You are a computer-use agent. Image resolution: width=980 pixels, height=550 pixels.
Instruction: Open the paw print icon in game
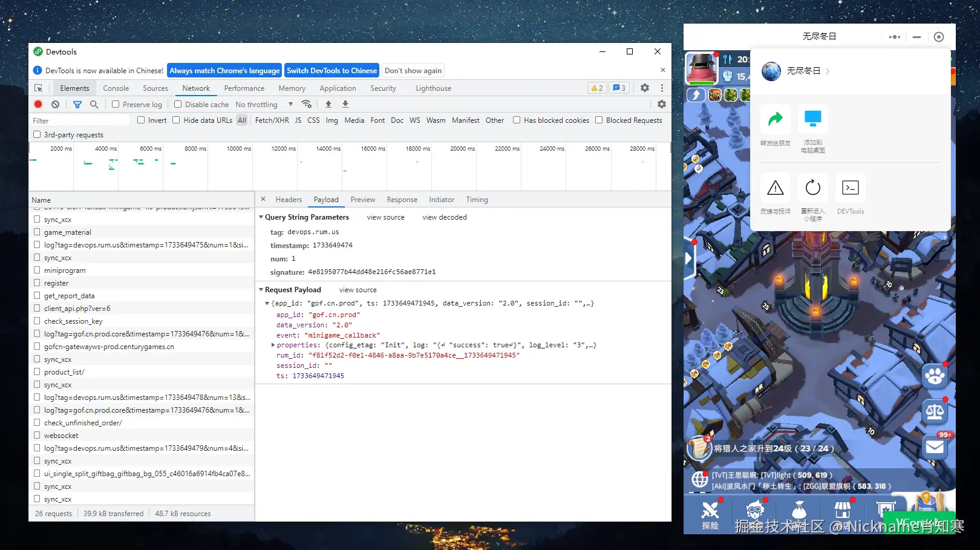pyautogui.click(x=935, y=376)
